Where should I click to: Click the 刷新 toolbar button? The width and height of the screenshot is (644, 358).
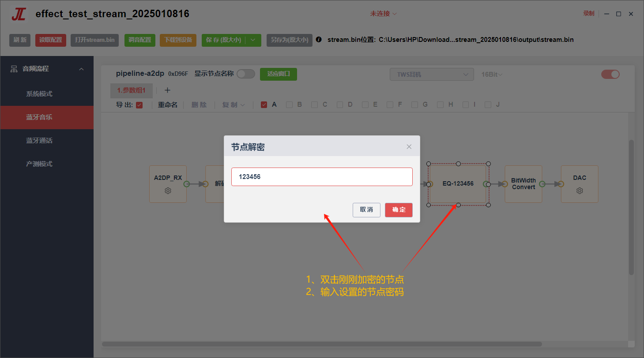click(x=20, y=40)
